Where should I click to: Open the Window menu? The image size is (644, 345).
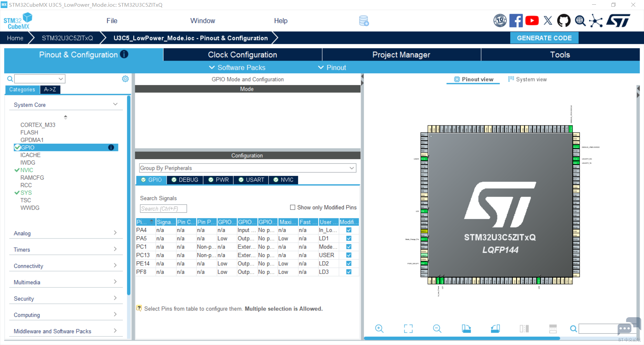coord(203,21)
